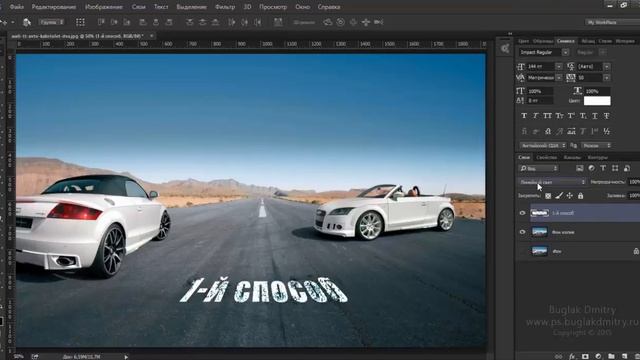Click the layer Opacity field
The width and height of the screenshot is (640, 360).
click(x=634, y=182)
